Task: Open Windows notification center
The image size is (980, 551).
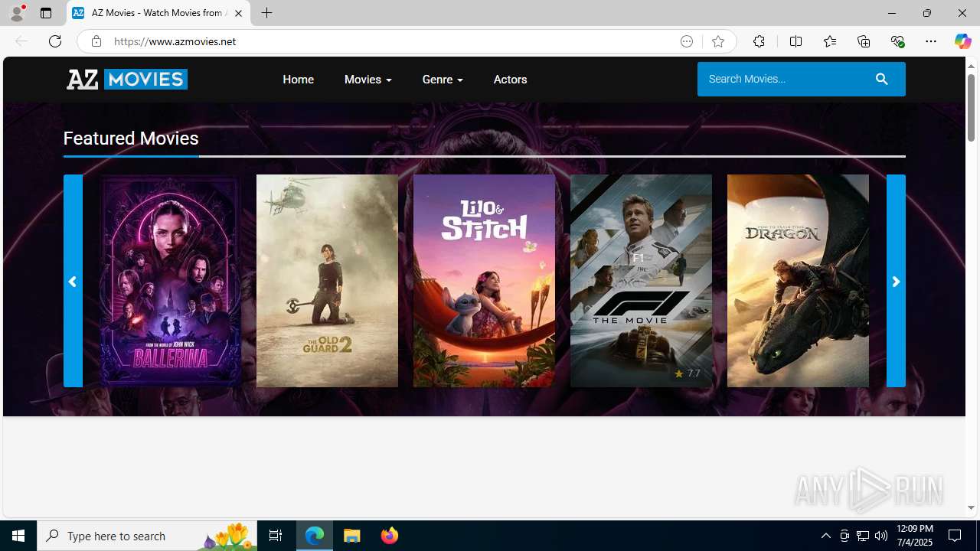Action: [955, 536]
